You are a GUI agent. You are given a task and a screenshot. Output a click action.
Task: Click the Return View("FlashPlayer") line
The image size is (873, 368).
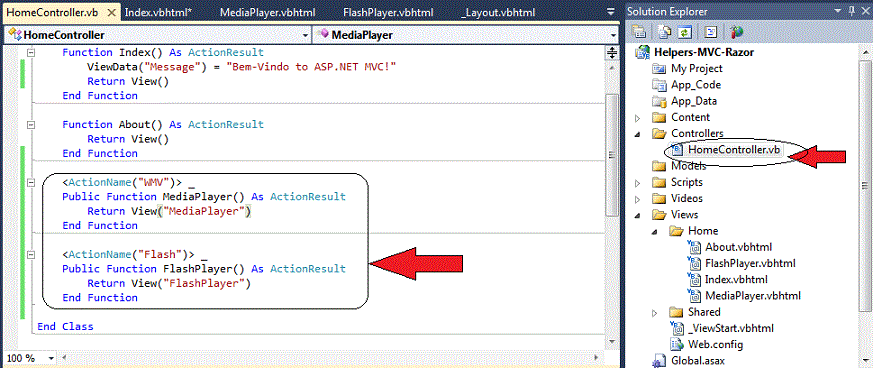pos(169,283)
